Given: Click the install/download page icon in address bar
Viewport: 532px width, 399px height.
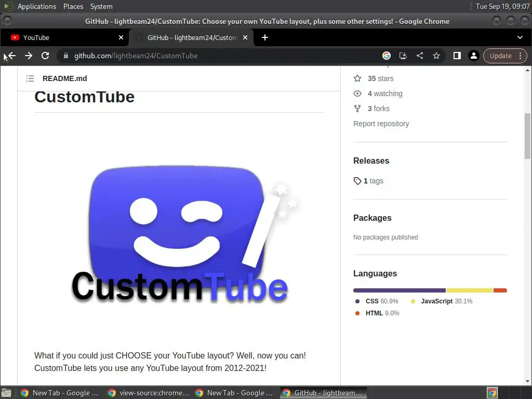Looking at the screenshot, I should 403,56.
